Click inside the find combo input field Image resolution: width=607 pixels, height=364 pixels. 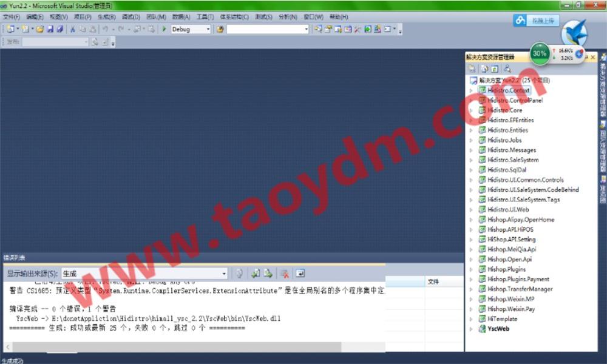[x=265, y=29]
